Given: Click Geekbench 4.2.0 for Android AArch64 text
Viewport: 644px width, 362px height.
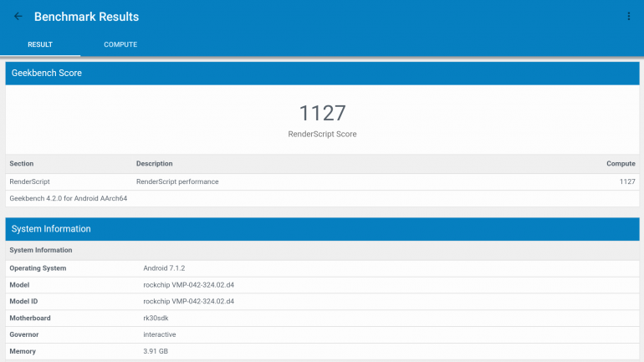Looking at the screenshot, I should 68,198.
